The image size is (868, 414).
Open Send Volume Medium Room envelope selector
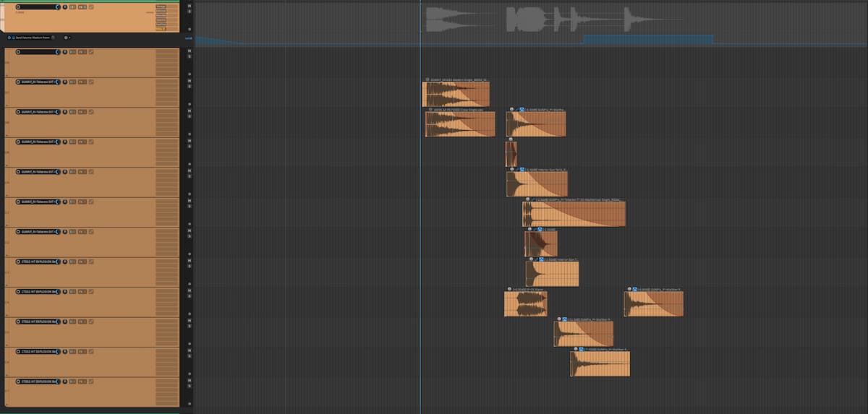click(36, 37)
